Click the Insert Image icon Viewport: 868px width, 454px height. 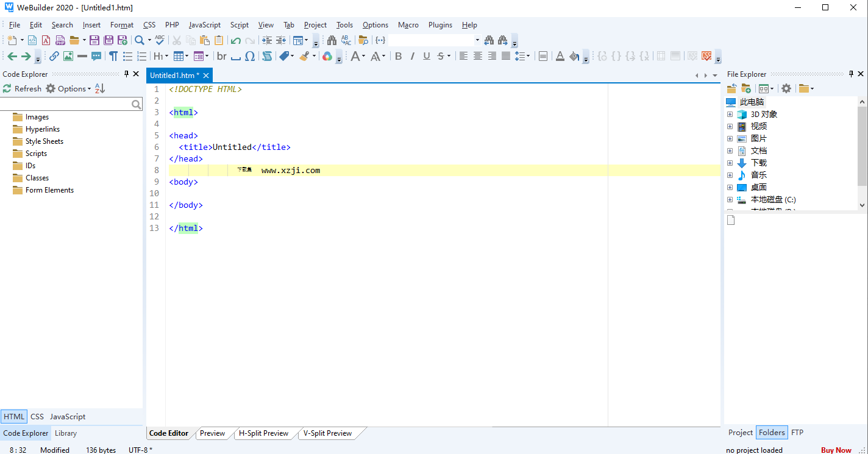(x=68, y=56)
